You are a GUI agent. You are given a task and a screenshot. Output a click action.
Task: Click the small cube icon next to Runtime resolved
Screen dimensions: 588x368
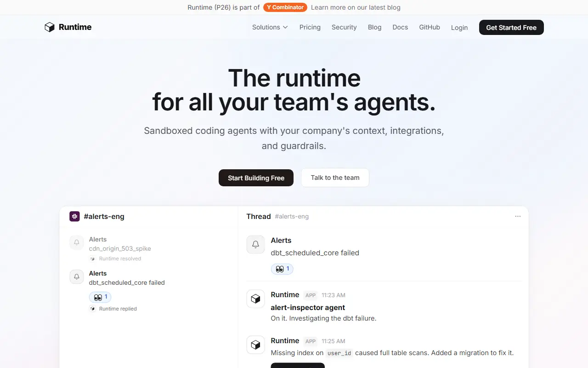(92, 259)
